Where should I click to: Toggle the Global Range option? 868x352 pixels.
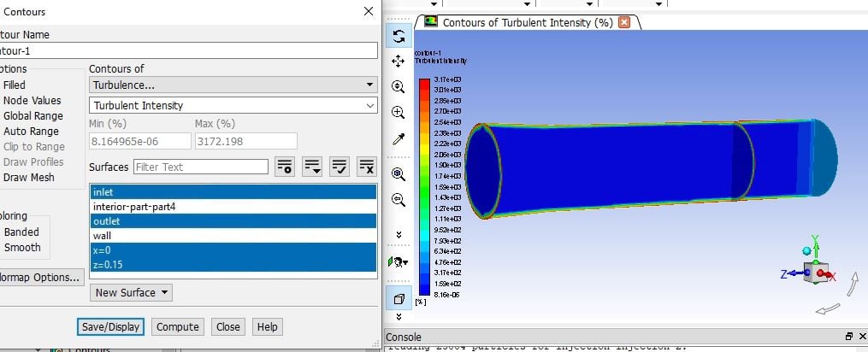[32, 116]
